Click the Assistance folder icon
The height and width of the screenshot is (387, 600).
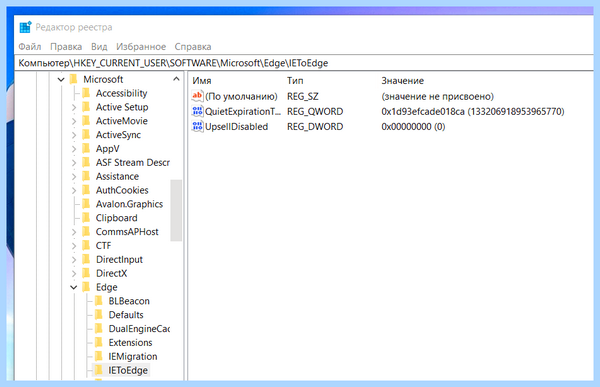86,176
